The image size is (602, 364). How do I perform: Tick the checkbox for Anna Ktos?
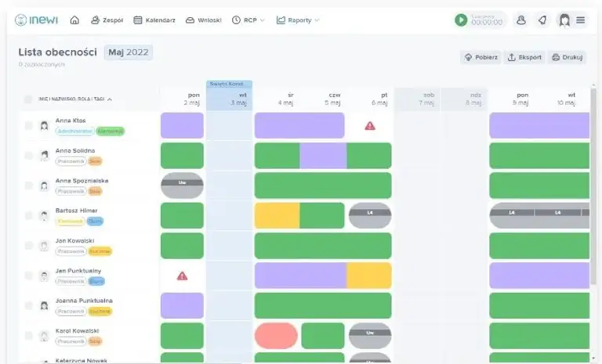pyautogui.click(x=28, y=125)
